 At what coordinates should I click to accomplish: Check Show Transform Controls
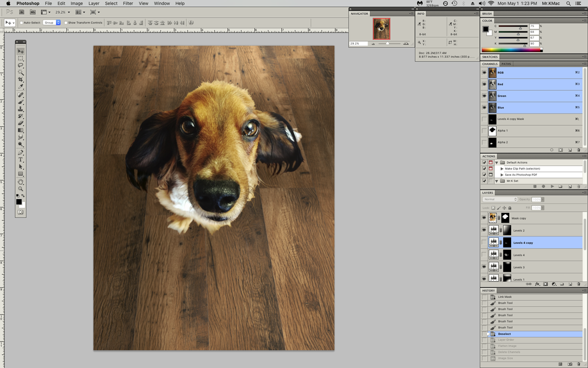tap(66, 23)
